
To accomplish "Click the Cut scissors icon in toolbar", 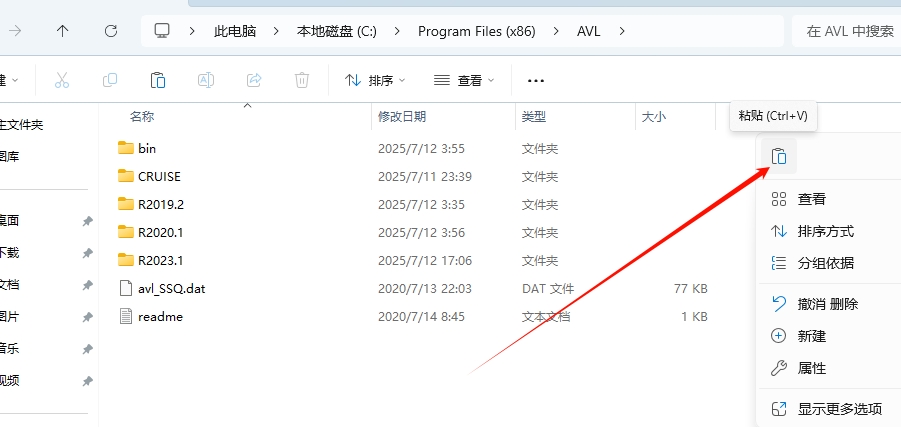I will tap(61, 80).
